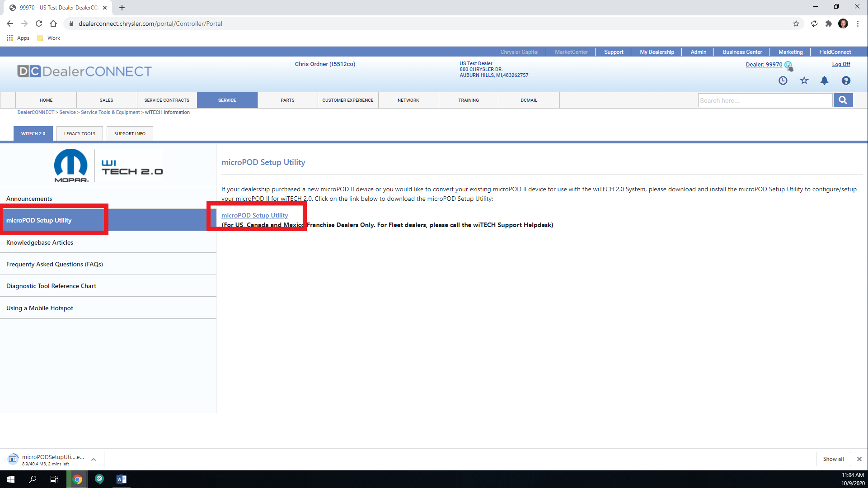Click the DealerCONNECT logo
The width and height of the screenshot is (868, 488).
click(84, 71)
